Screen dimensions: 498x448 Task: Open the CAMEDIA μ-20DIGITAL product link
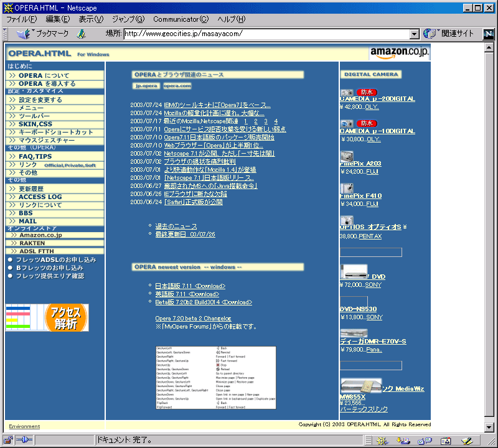click(x=377, y=99)
